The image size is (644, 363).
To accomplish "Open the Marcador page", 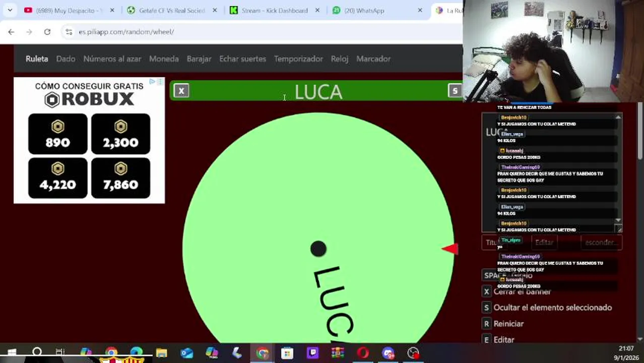I will coord(373,59).
